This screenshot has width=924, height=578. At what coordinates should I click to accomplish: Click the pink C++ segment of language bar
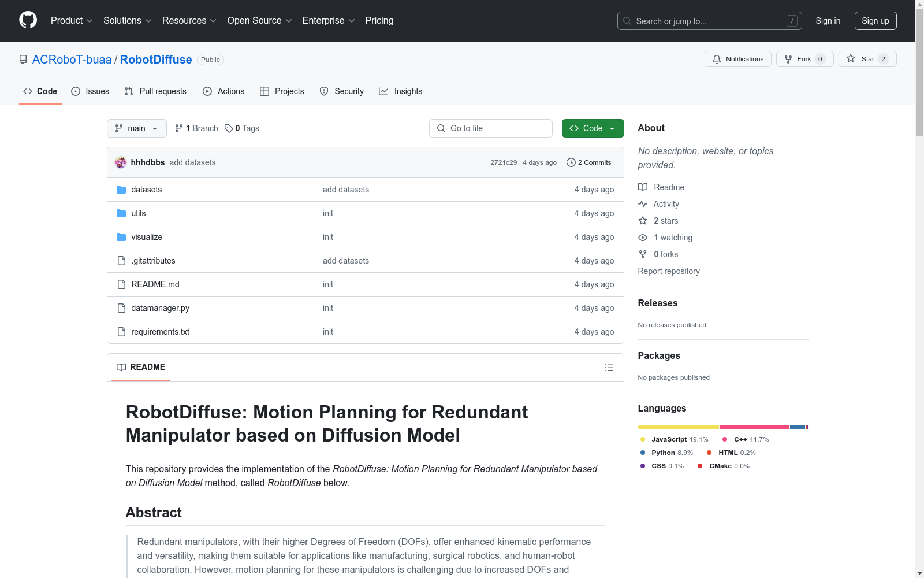tap(754, 427)
